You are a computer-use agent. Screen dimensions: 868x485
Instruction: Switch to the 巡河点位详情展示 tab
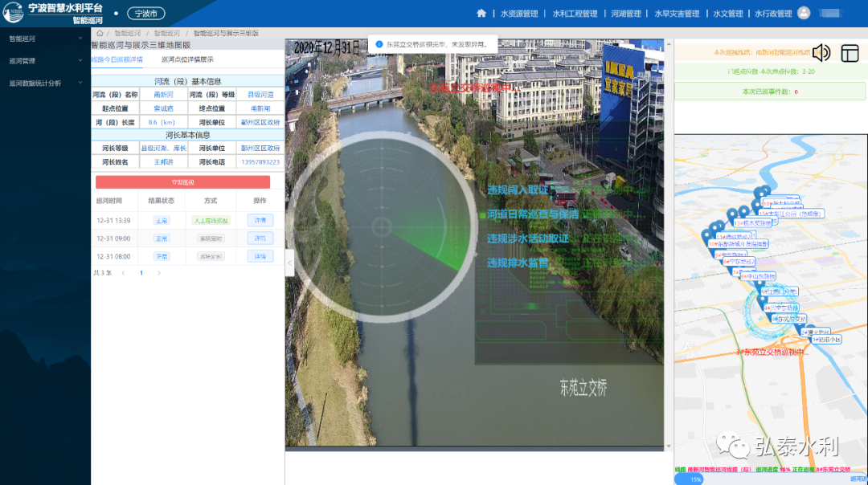point(187,59)
